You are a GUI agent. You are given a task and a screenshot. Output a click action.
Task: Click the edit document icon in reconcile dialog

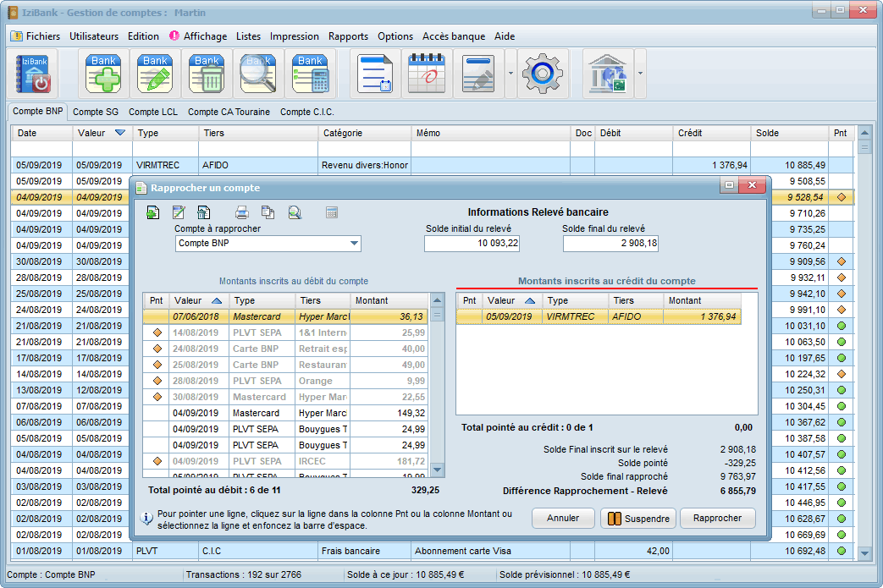coord(179,212)
